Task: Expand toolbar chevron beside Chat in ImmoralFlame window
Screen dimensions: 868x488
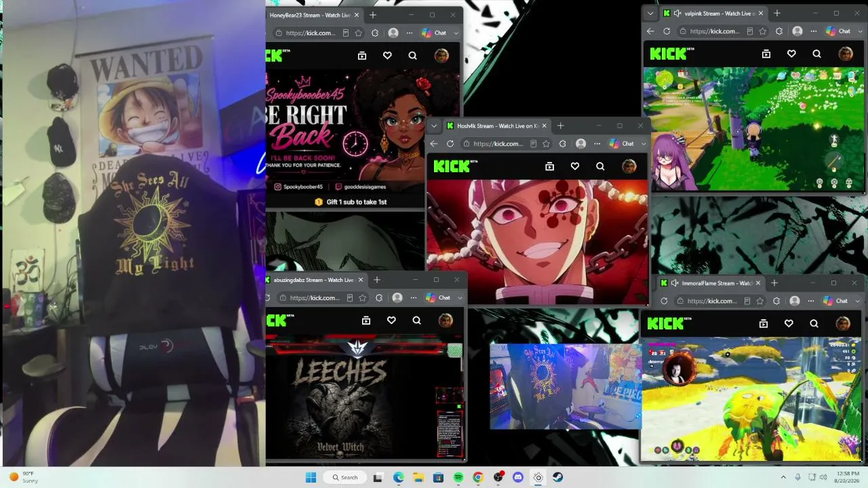Action: 857,301
